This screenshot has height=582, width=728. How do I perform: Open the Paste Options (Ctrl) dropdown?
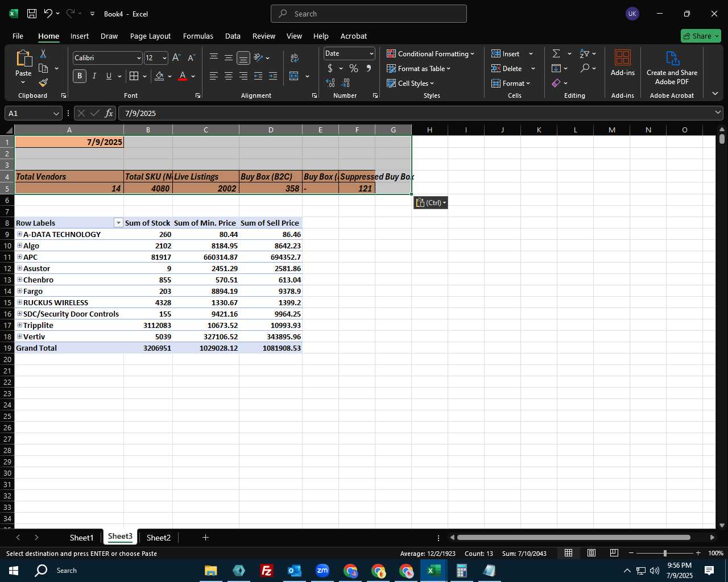pyautogui.click(x=431, y=202)
